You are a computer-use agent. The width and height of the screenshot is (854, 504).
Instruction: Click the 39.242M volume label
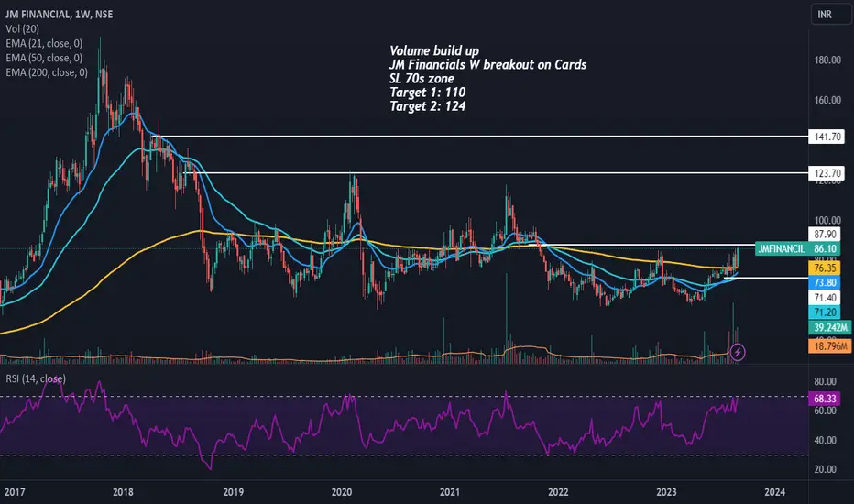tap(830, 327)
